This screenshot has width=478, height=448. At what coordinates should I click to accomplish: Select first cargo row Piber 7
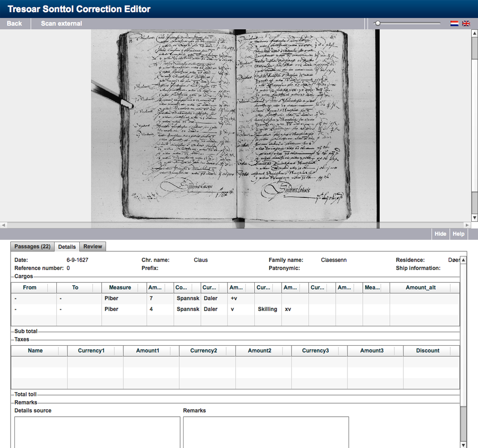(119, 299)
